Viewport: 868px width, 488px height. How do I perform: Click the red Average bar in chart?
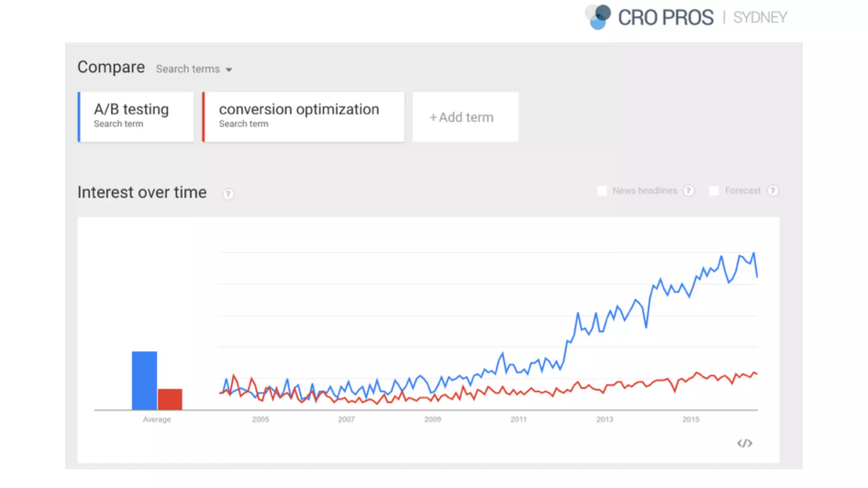[x=170, y=399]
